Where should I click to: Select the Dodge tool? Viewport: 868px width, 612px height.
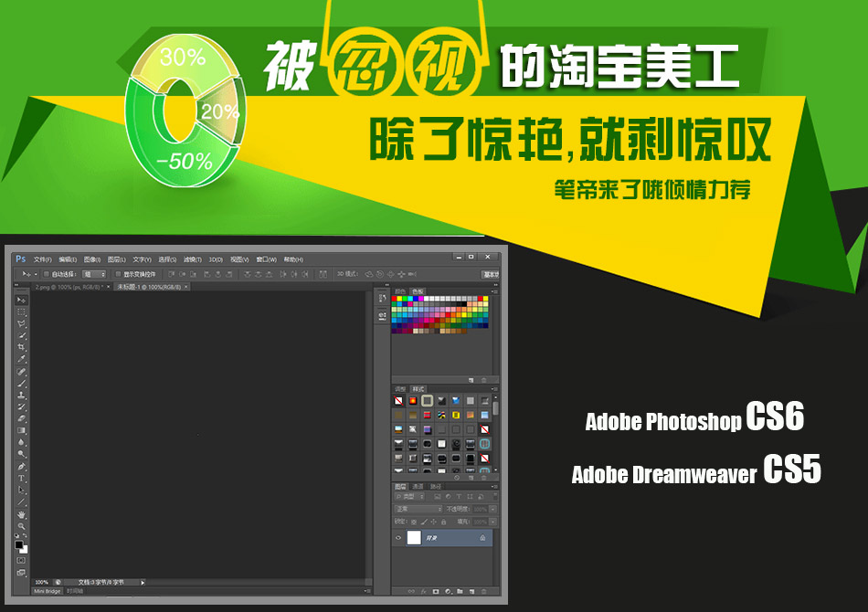pyautogui.click(x=22, y=454)
